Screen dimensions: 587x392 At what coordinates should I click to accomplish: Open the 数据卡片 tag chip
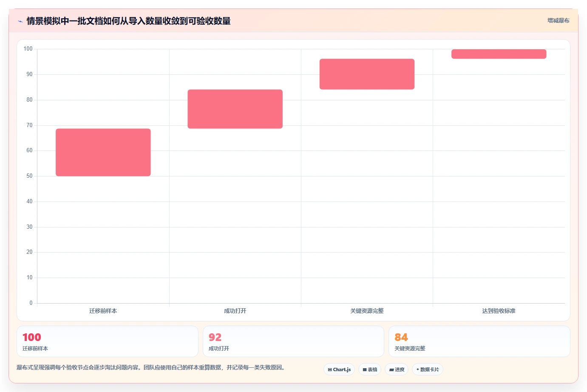pyautogui.click(x=428, y=369)
